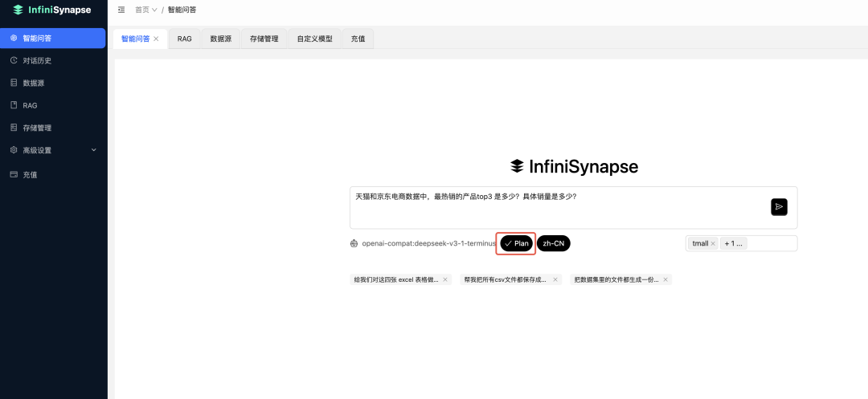
Task: Switch to the 充值 tab
Action: click(358, 39)
